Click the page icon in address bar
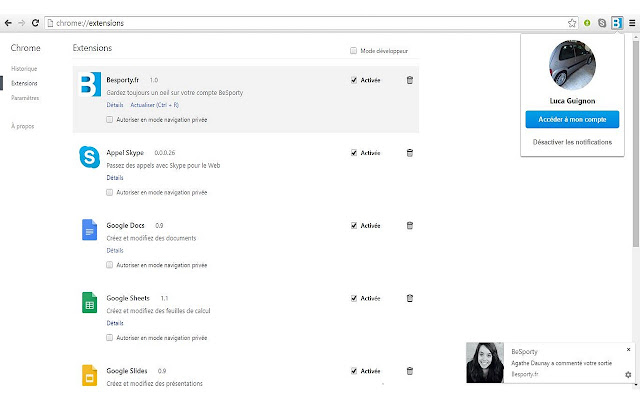The width and height of the screenshot is (640, 400). (x=50, y=23)
